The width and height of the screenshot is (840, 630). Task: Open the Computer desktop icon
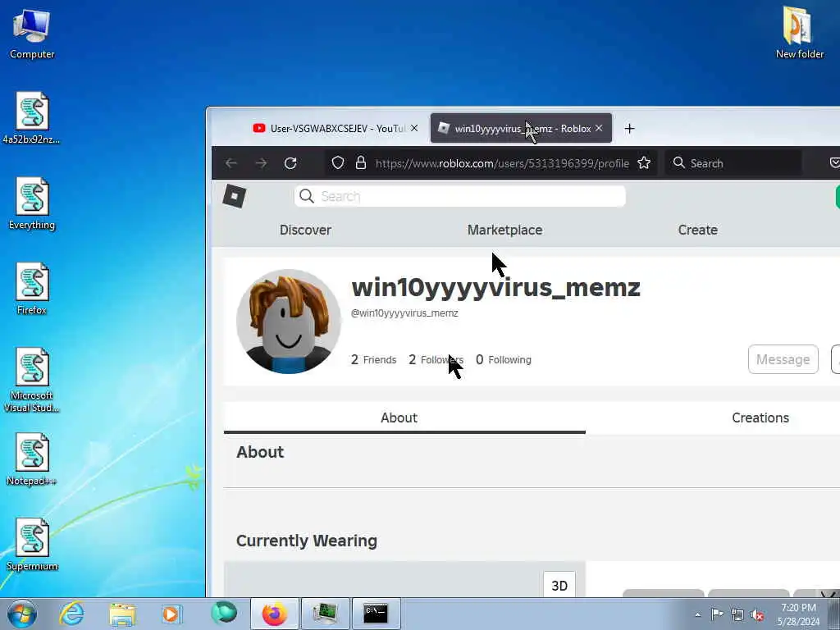[32, 34]
